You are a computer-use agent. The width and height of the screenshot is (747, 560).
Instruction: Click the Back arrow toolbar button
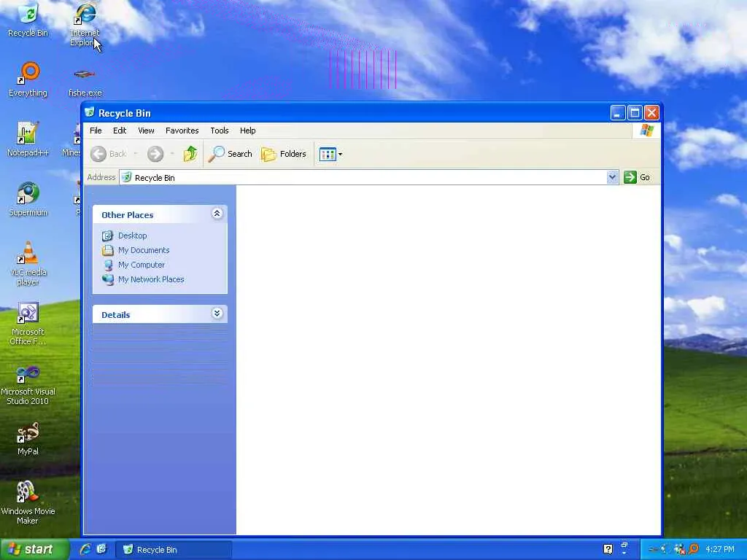pyautogui.click(x=109, y=154)
